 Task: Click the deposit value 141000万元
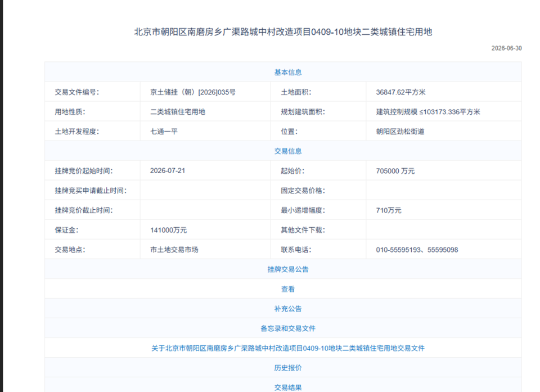pyautogui.click(x=168, y=230)
